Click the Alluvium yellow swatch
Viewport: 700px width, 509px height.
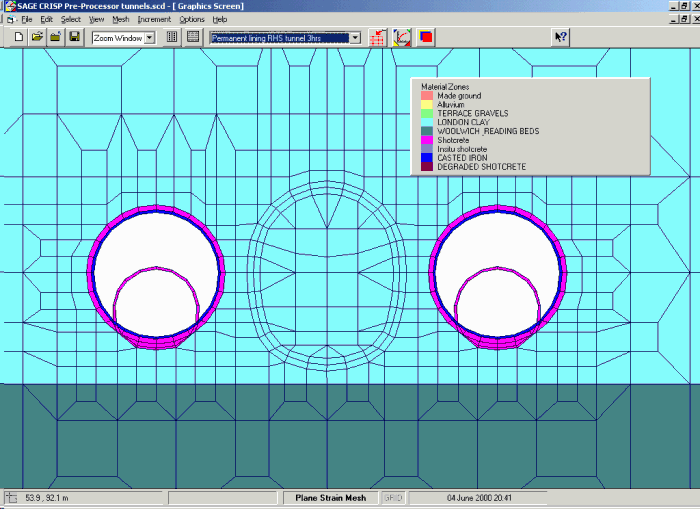427,104
